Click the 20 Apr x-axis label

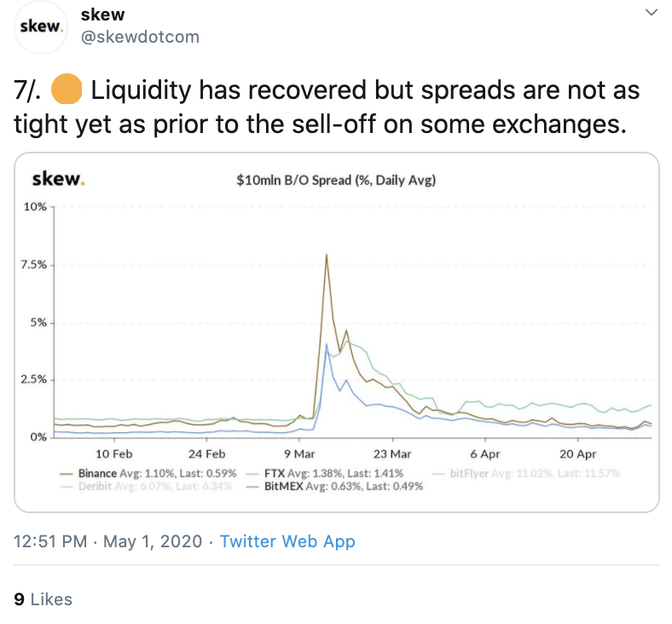click(x=578, y=454)
